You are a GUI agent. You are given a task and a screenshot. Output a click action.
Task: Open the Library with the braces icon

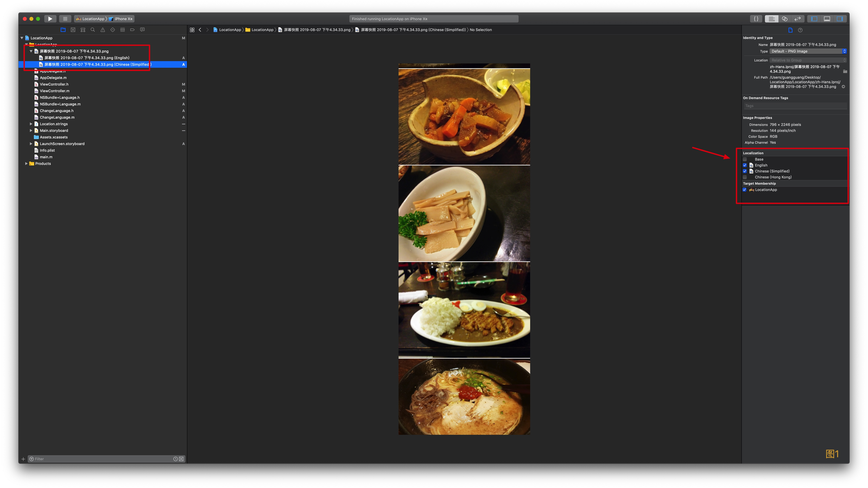tap(756, 19)
